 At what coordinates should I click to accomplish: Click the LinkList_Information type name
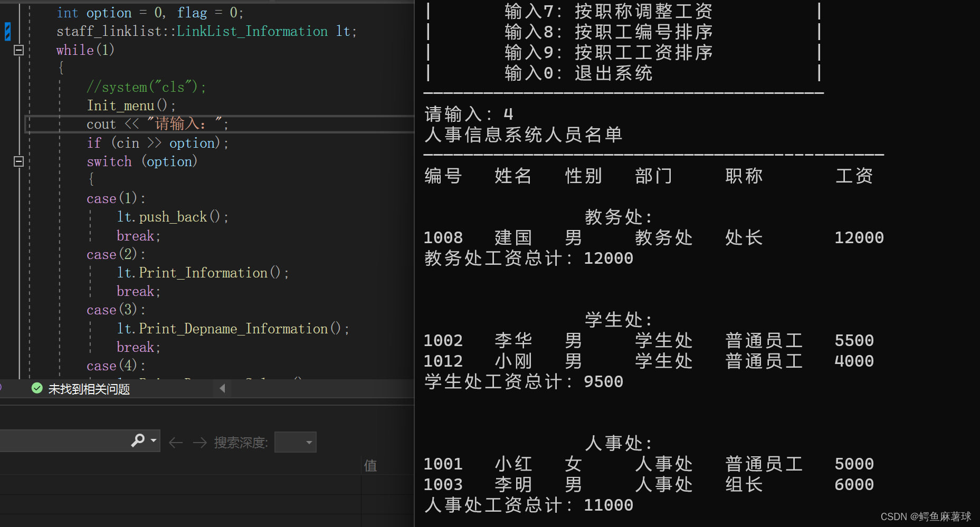pyautogui.click(x=252, y=31)
